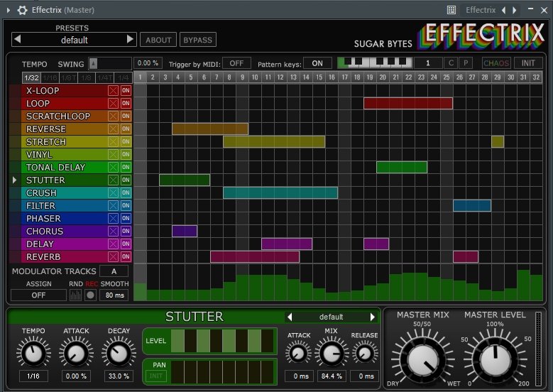Click the INIT pattern button
553x392 pixels.
point(528,63)
